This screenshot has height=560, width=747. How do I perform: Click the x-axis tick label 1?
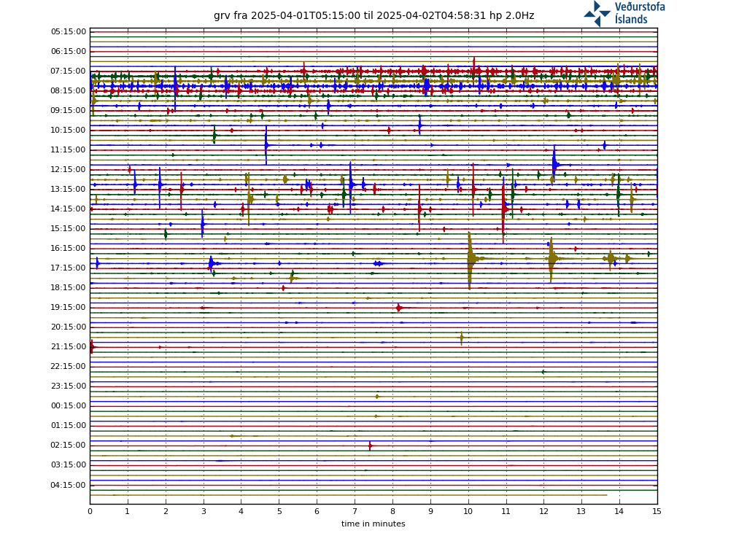pos(127,512)
